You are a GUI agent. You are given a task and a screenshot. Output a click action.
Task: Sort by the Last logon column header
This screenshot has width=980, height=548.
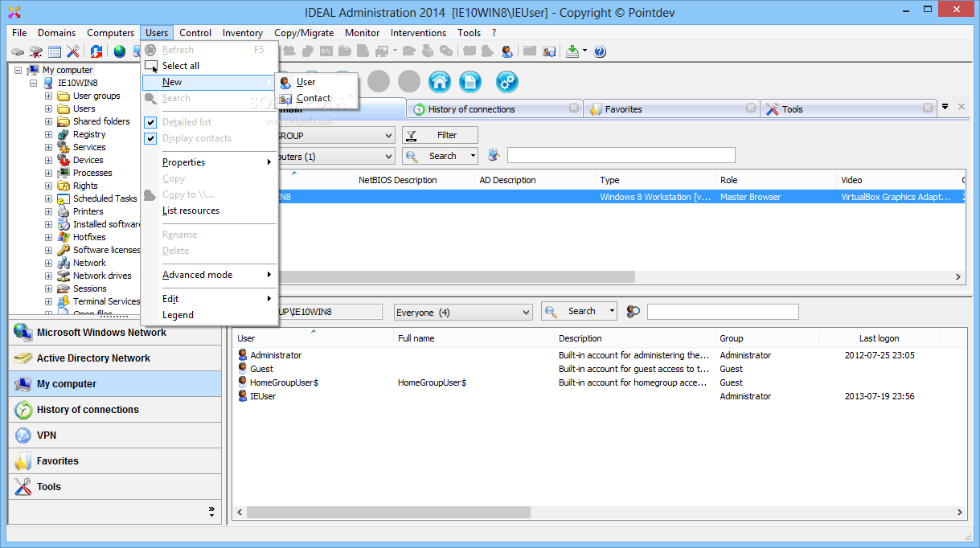point(879,338)
